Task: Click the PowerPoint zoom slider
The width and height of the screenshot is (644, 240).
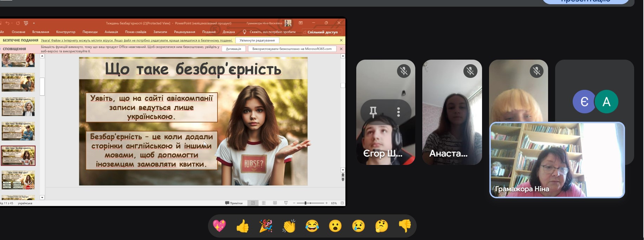Action: (310, 203)
